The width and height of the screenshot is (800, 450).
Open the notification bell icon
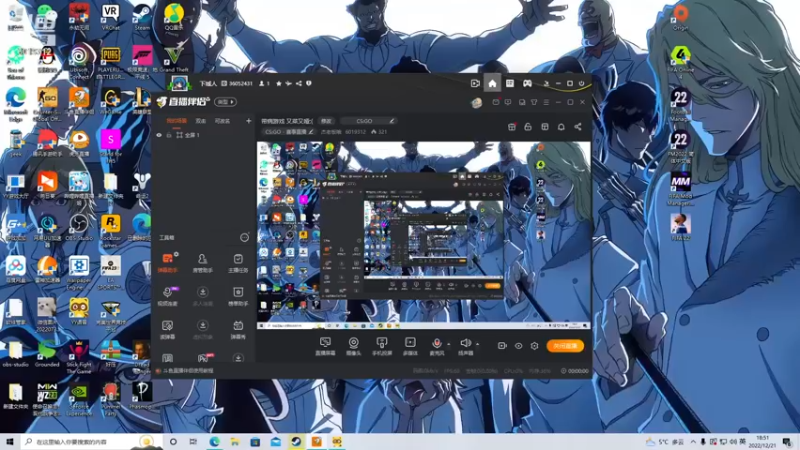point(561,127)
